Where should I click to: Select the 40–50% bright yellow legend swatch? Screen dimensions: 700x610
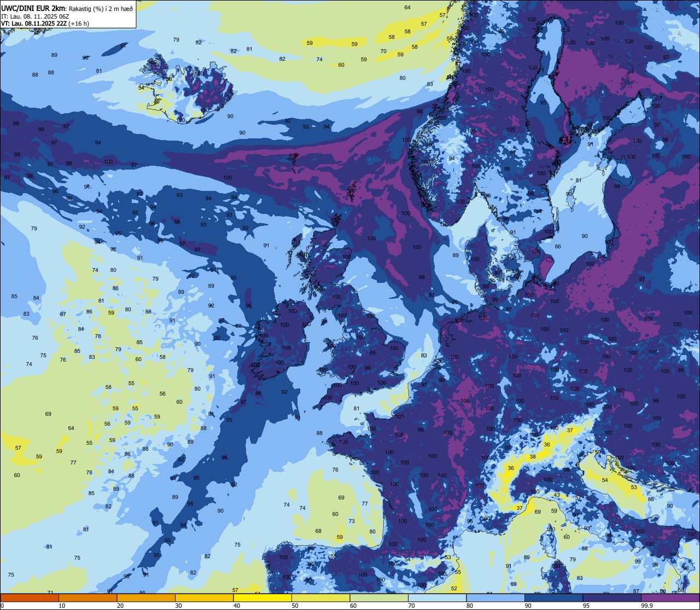262,597
